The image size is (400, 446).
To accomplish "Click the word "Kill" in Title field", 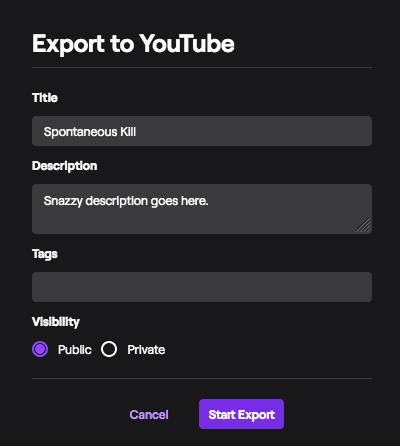I will [128, 132].
